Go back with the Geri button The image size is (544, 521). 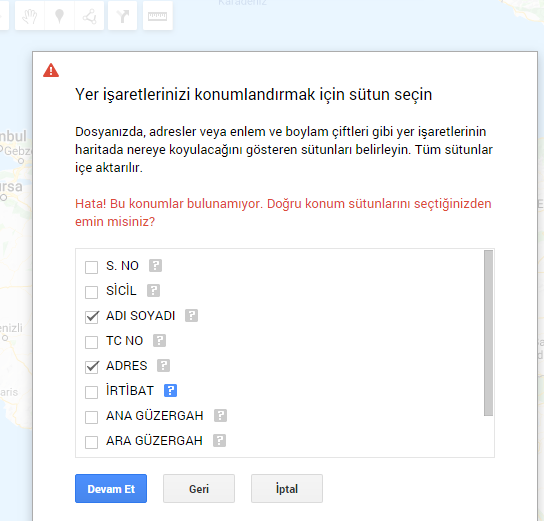[x=199, y=488]
